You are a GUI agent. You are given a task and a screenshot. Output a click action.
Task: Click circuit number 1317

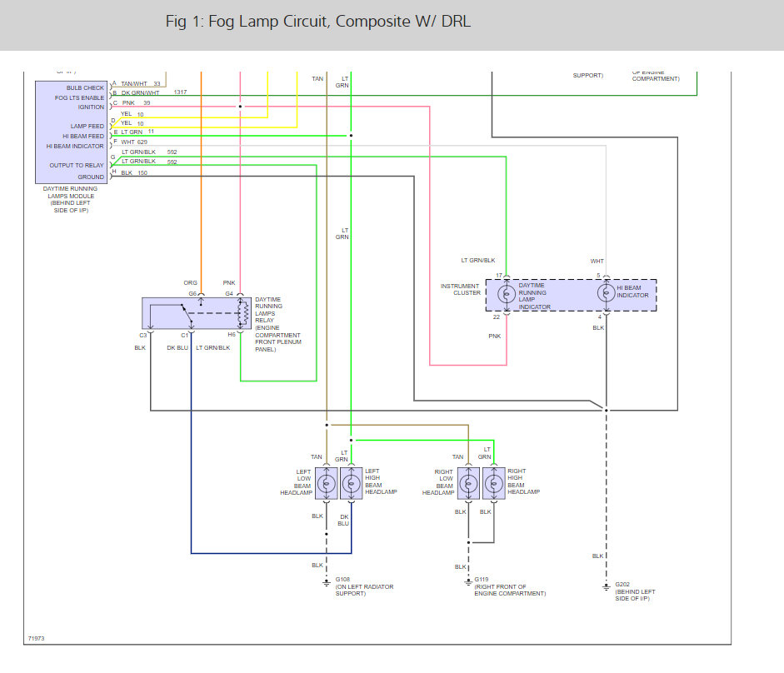(181, 92)
